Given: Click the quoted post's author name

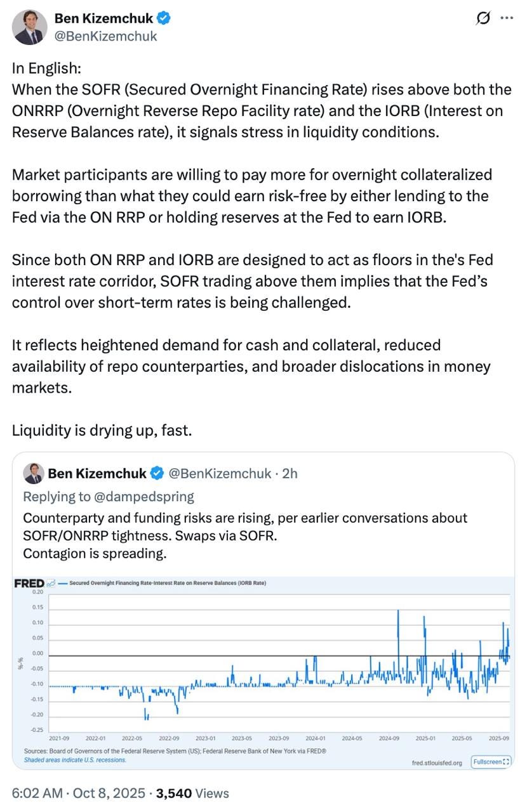Looking at the screenshot, I should click(x=97, y=473).
